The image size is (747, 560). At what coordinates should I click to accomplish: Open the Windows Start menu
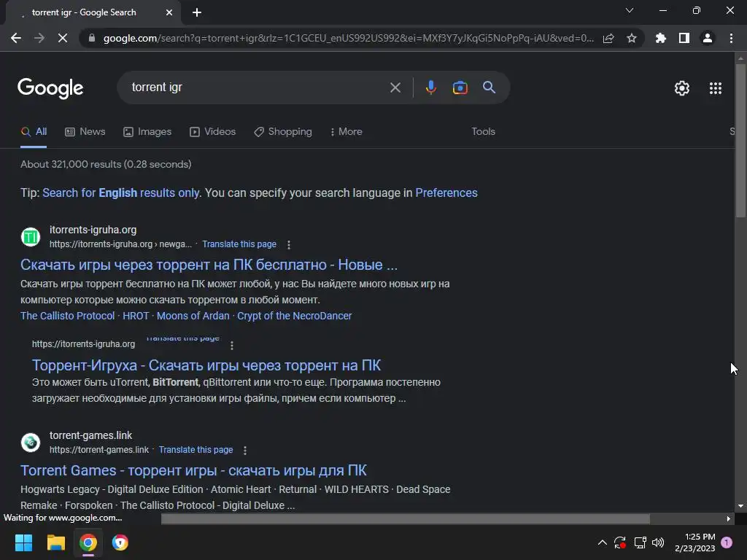23,542
